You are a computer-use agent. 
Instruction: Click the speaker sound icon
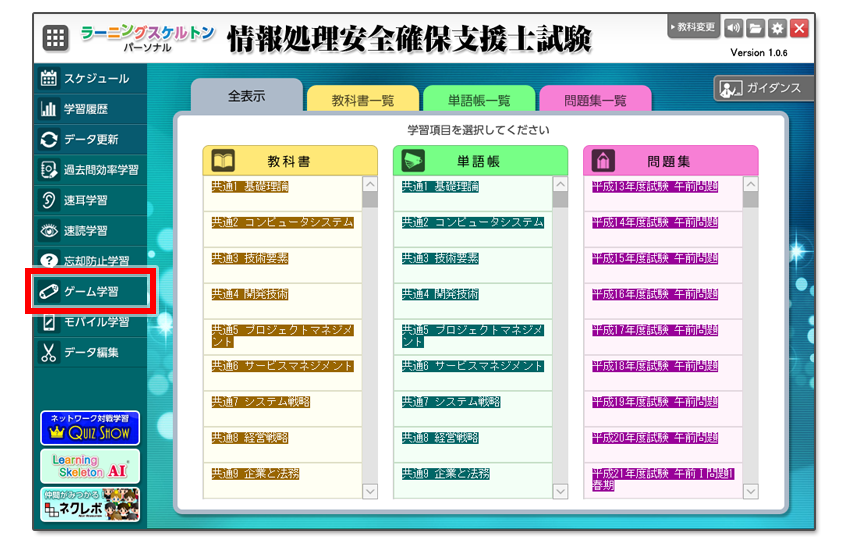point(733,28)
